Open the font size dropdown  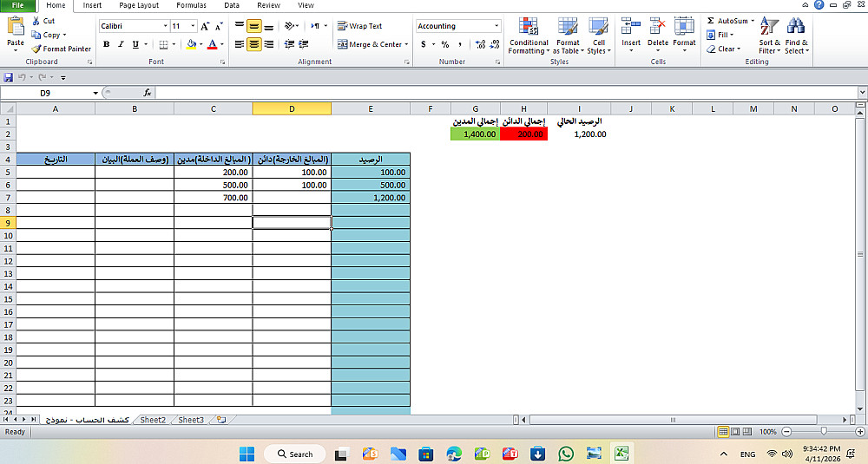coord(193,26)
